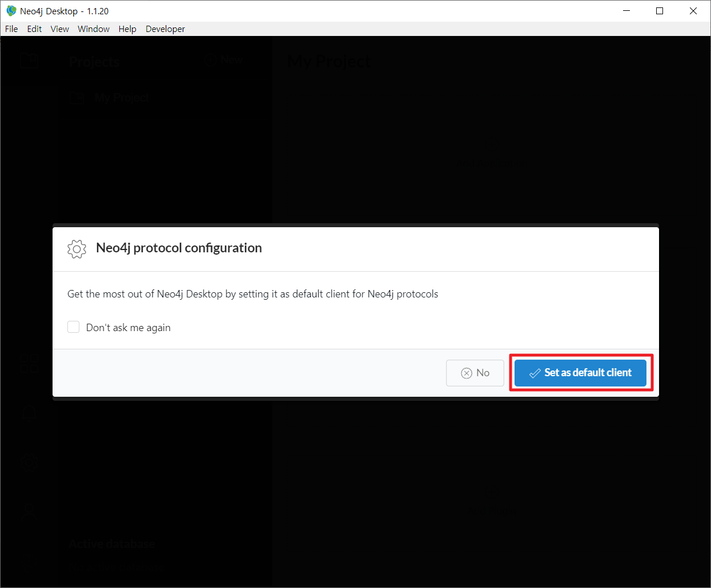Click the 'Don't ask me again' label
Viewport: 711px width, 588px height.
pyautogui.click(x=128, y=328)
